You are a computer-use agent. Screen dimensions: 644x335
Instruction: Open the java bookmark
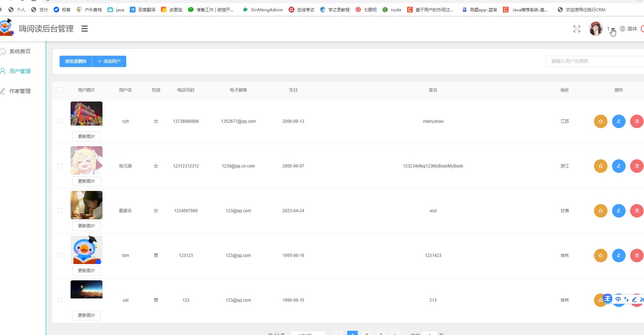pos(116,10)
